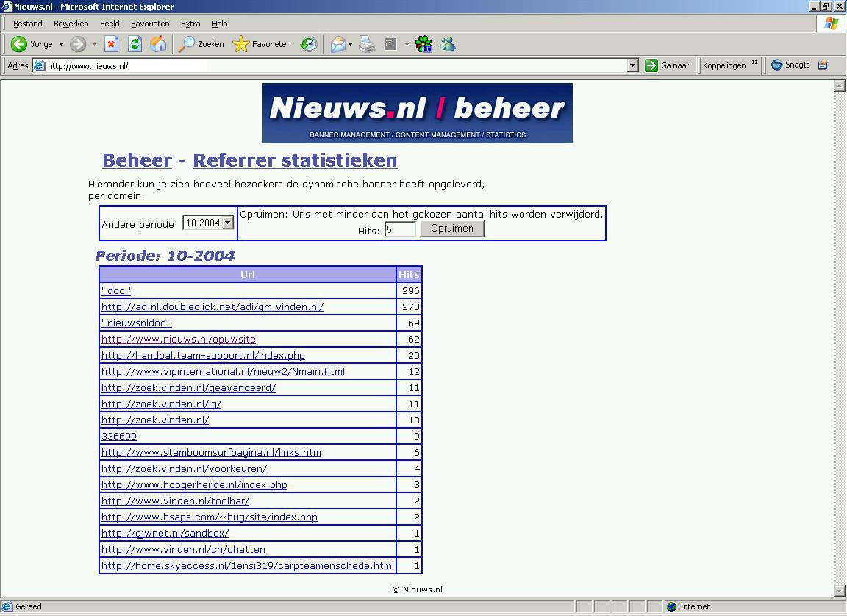Open the Bewerken menu
847x616 pixels.
71,24
